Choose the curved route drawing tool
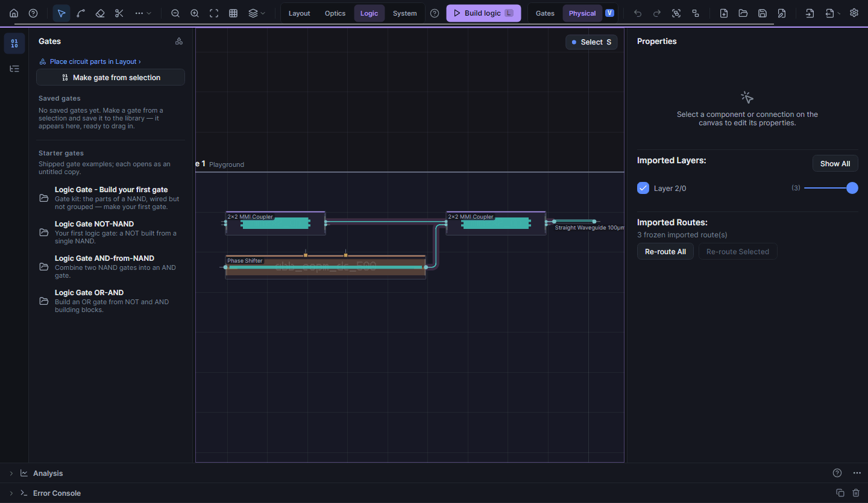 (81, 13)
